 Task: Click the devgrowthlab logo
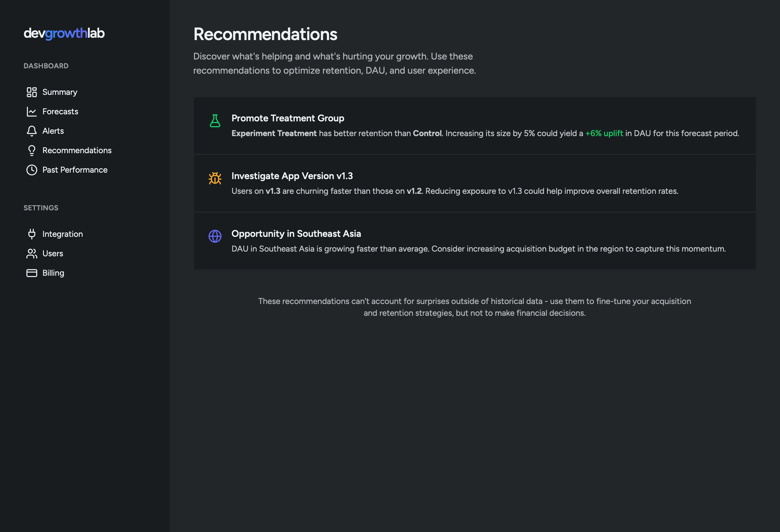64,34
